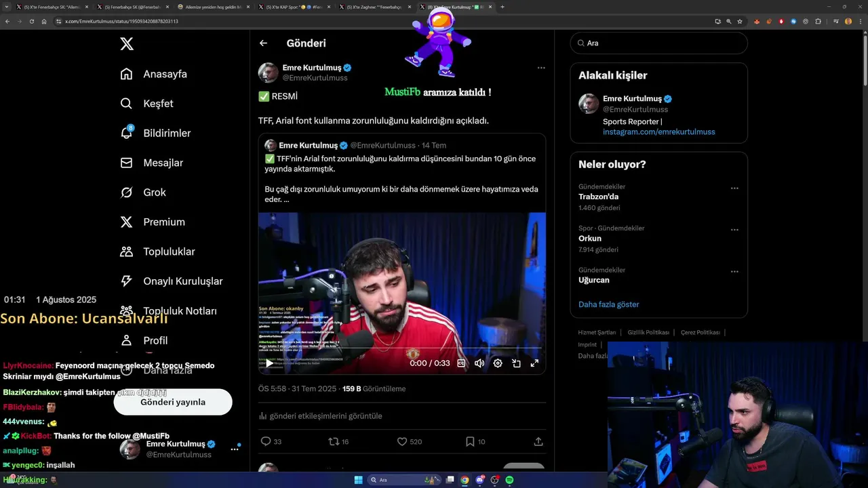Toggle video captions icon
Screen dimensions: 868x488
[x=461, y=363]
